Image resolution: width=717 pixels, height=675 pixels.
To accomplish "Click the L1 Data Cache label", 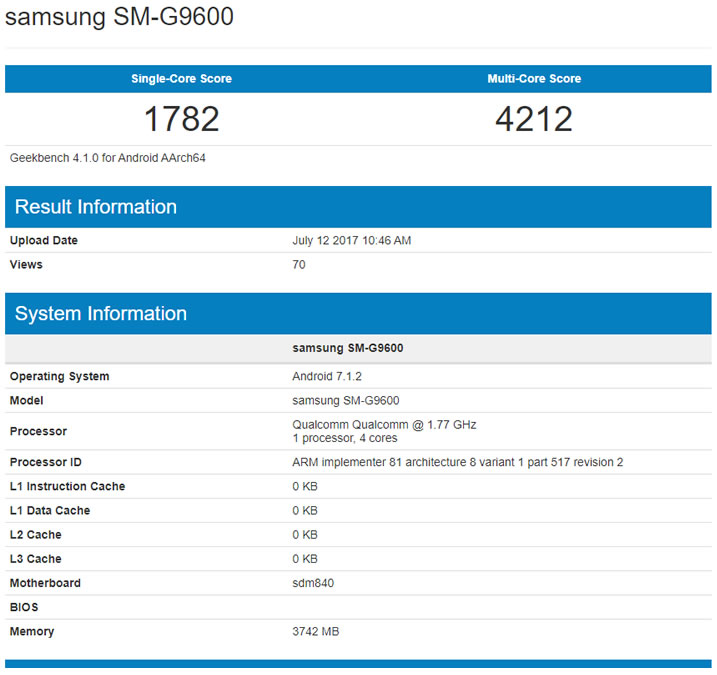I will coord(50,510).
